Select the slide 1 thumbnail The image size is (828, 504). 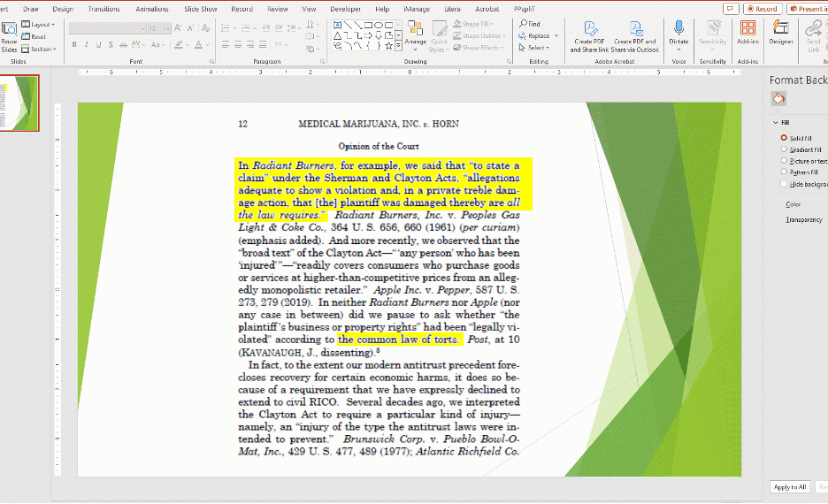tap(19, 103)
